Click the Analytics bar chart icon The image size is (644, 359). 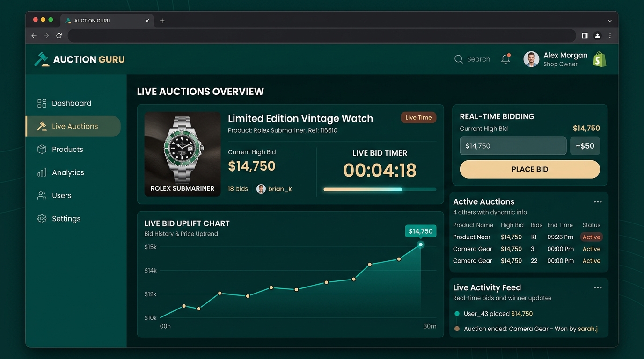pyautogui.click(x=42, y=172)
